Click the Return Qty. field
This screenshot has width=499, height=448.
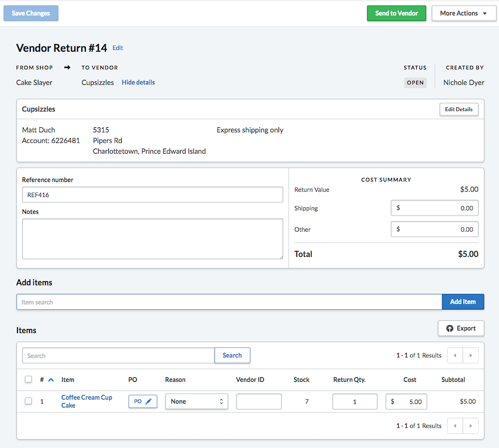tap(355, 401)
